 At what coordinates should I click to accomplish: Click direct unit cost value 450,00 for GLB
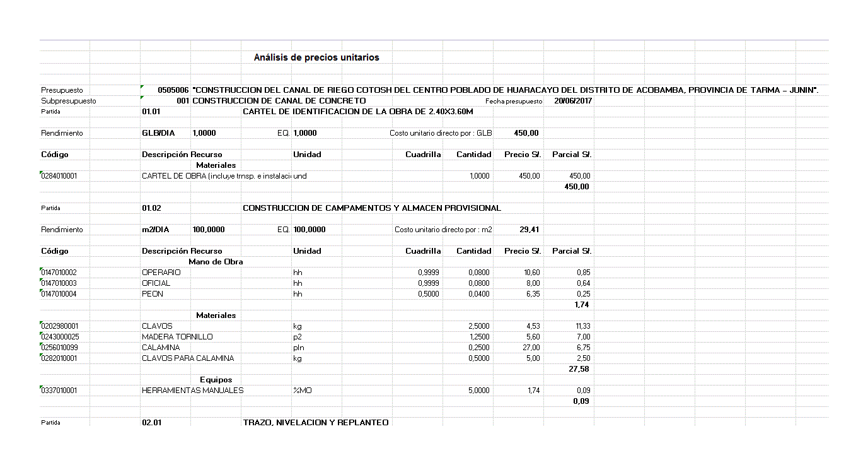coord(526,133)
